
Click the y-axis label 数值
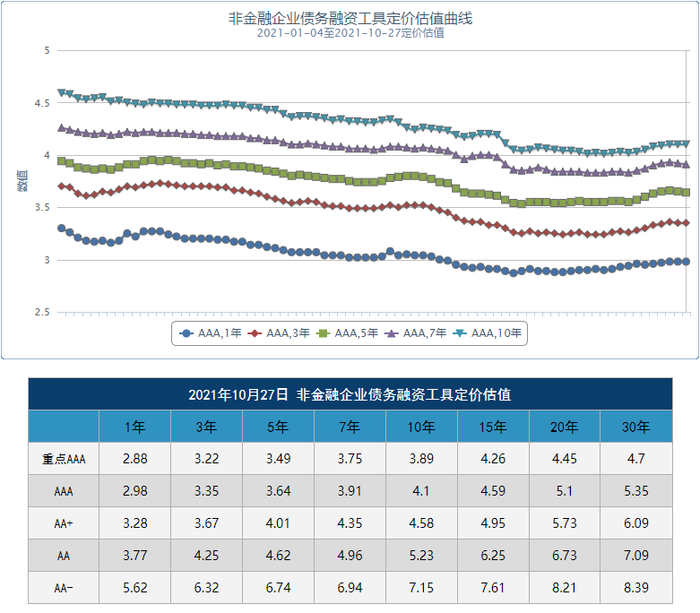(22, 181)
